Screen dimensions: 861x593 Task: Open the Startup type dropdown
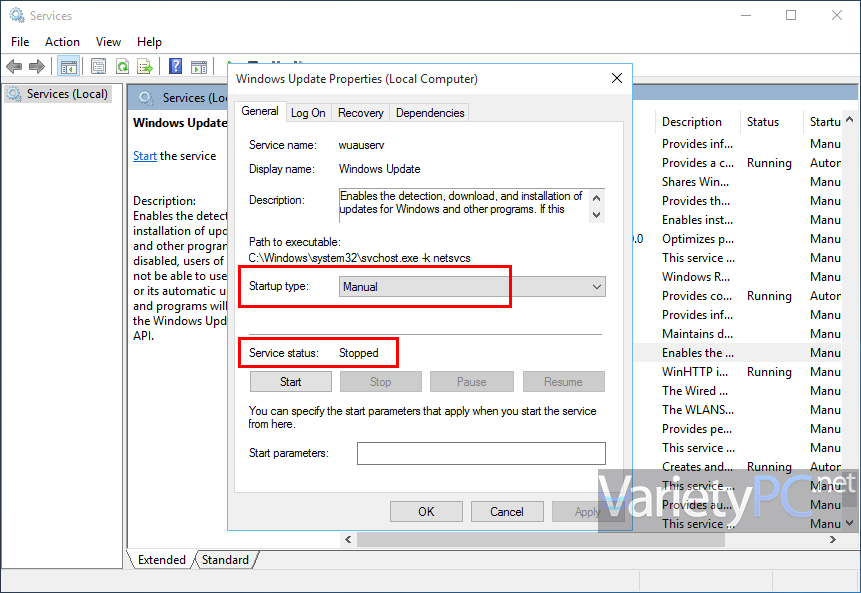[472, 287]
